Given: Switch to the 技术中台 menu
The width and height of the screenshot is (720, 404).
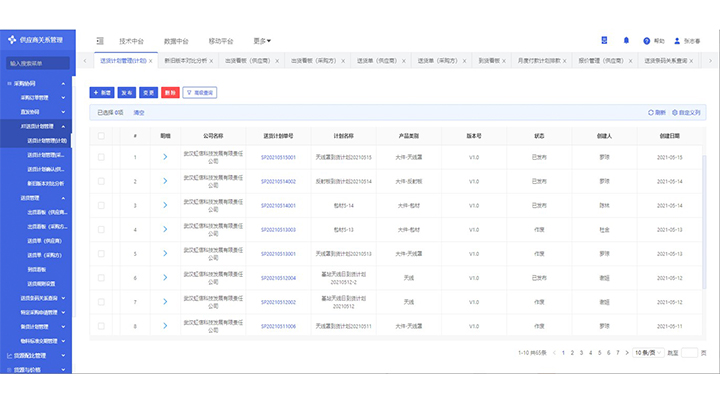Looking at the screenshot, I should pyautogui.click(x=131, y=41).
